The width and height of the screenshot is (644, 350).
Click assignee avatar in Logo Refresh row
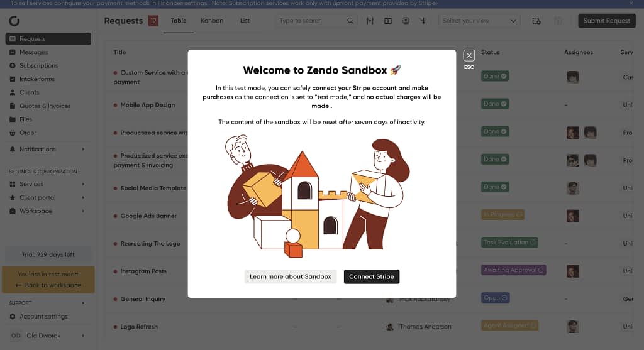click(572, 327)
